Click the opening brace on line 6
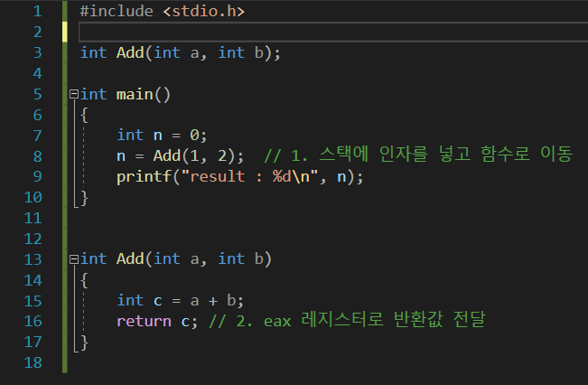The width and height of the screenshot is (588, 385). tap(84, 115)
